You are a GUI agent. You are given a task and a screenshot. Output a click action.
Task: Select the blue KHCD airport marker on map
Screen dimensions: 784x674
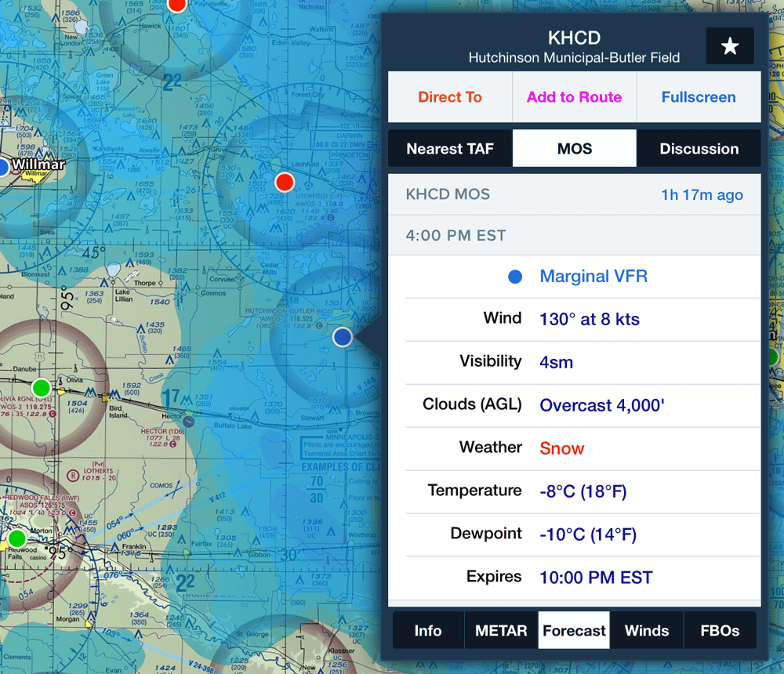pyautogui.click(x=342, y=337)
